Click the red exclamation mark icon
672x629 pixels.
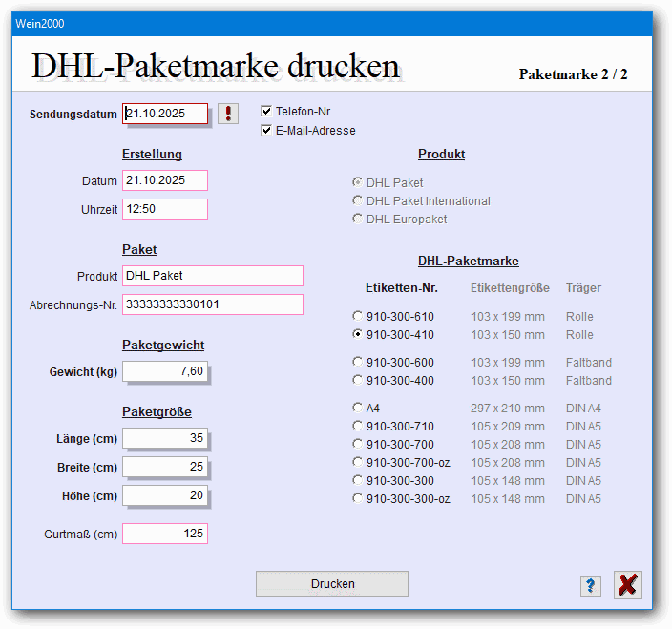pyautogui.click(x=228, y=114)
